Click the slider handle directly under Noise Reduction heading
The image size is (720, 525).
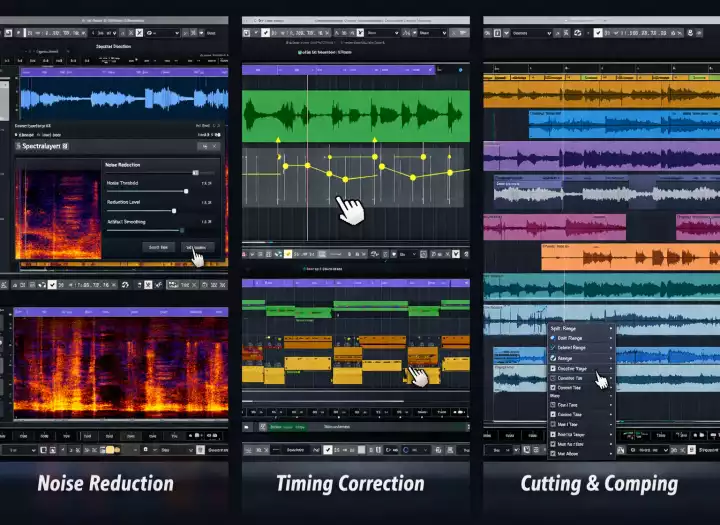pyautogui.click(x=195, y=173)
